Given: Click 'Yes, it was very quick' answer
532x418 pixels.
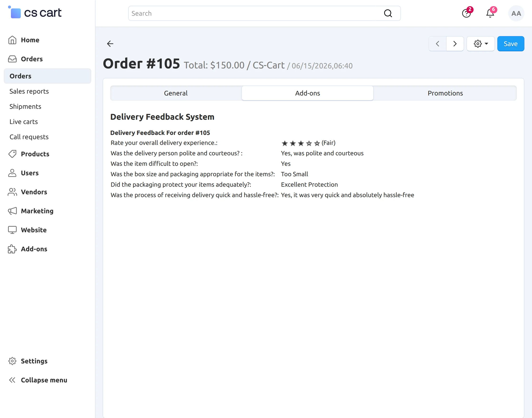Looking at the screenshot, I should (x=347, y=195).
